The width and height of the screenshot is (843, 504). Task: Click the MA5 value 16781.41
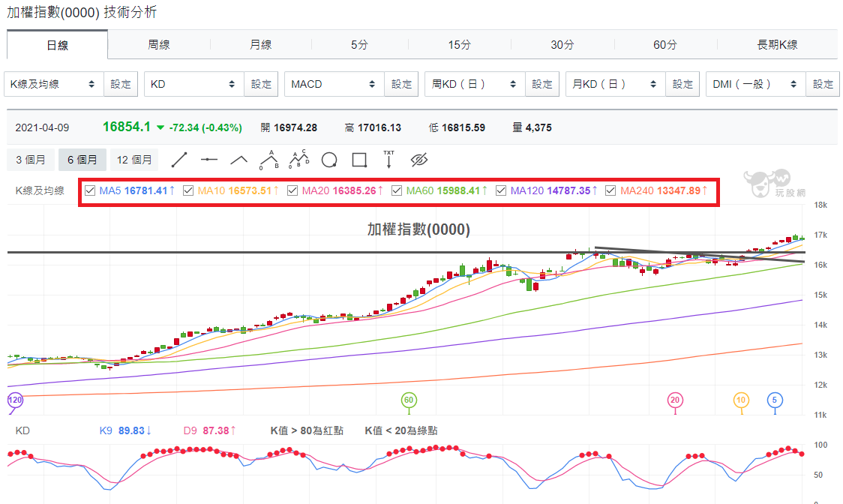[146, 190]
